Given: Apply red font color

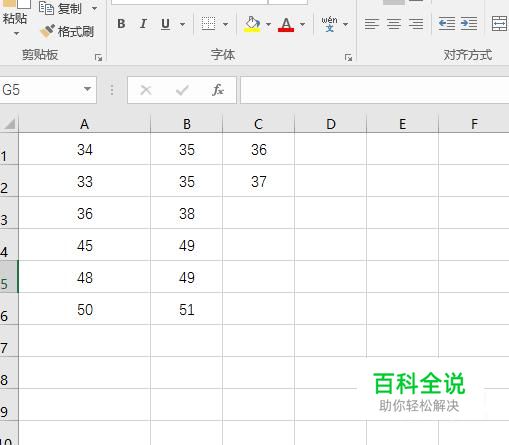Looking at the screenshot, I should click(x=286, y=24).
